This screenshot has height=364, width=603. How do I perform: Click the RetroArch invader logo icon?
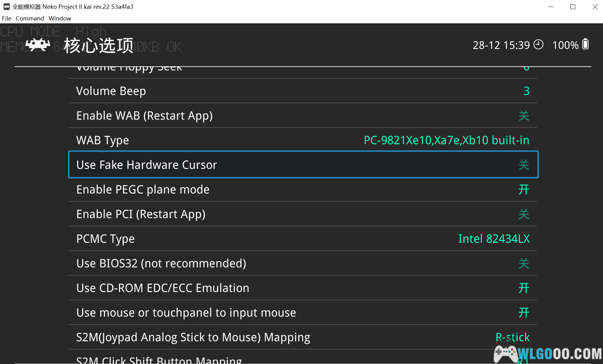38,45
